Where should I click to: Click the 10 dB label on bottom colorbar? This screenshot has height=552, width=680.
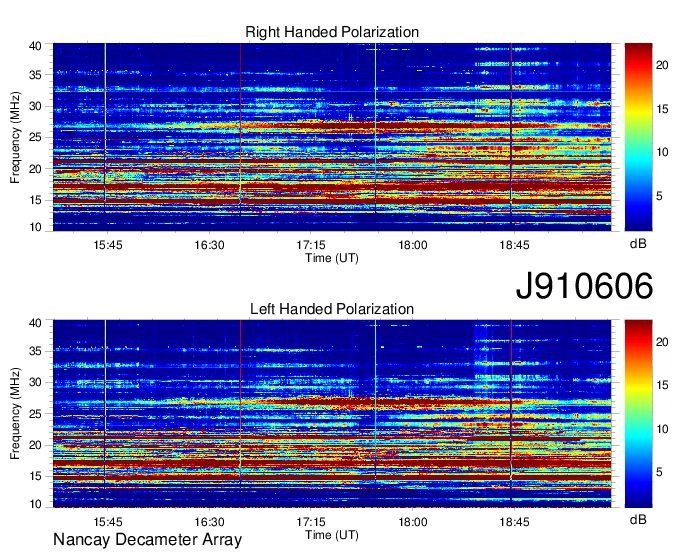tap(662, 429)
